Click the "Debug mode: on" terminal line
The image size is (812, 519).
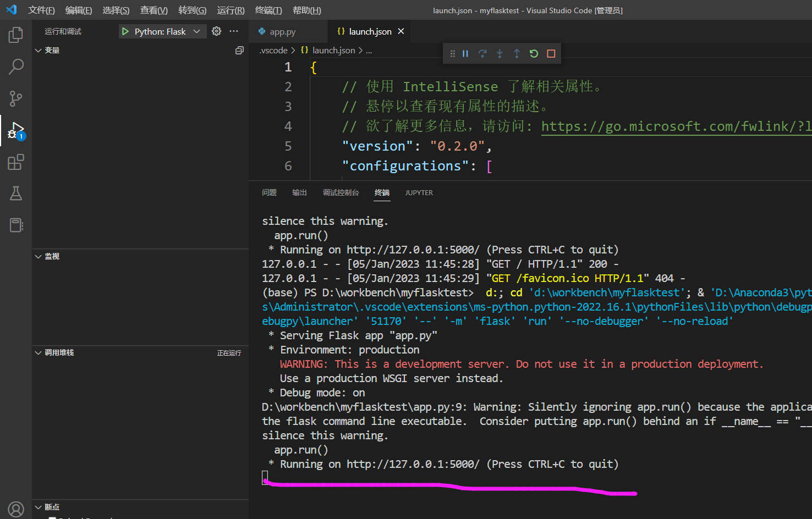coord(322,393)
